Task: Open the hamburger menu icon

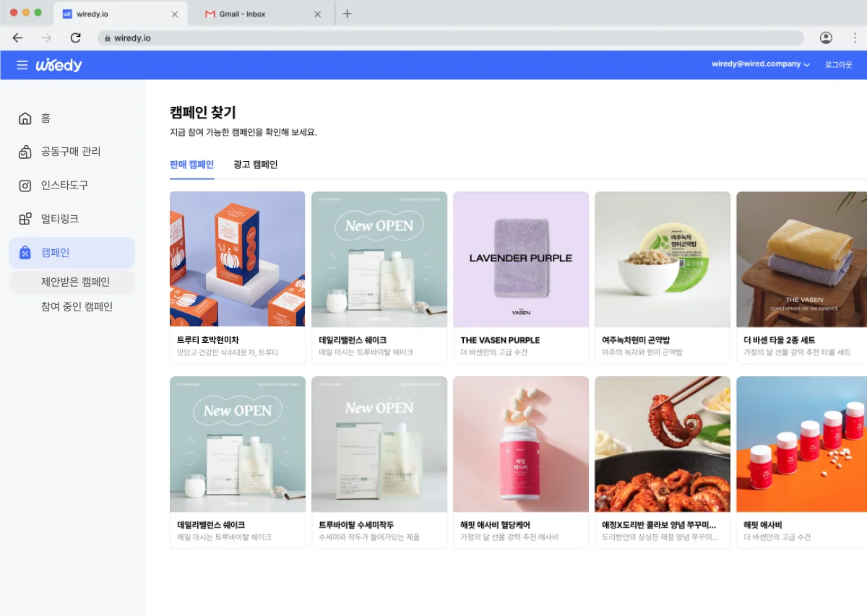Action: pos(22,65)
